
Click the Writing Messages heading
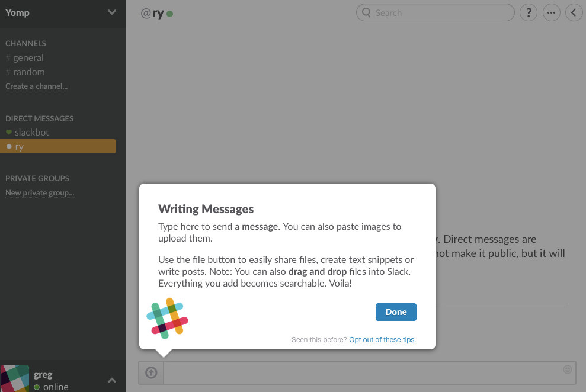point(206,209)
